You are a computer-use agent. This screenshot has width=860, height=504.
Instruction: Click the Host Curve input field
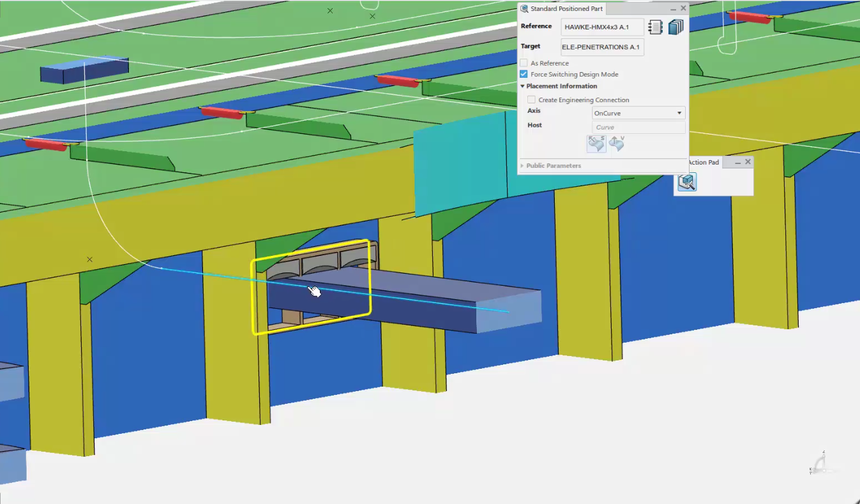(638, 128)
